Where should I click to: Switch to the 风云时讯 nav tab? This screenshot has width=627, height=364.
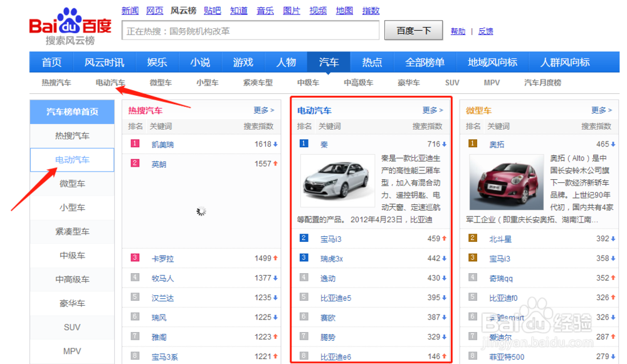[104, 62]
